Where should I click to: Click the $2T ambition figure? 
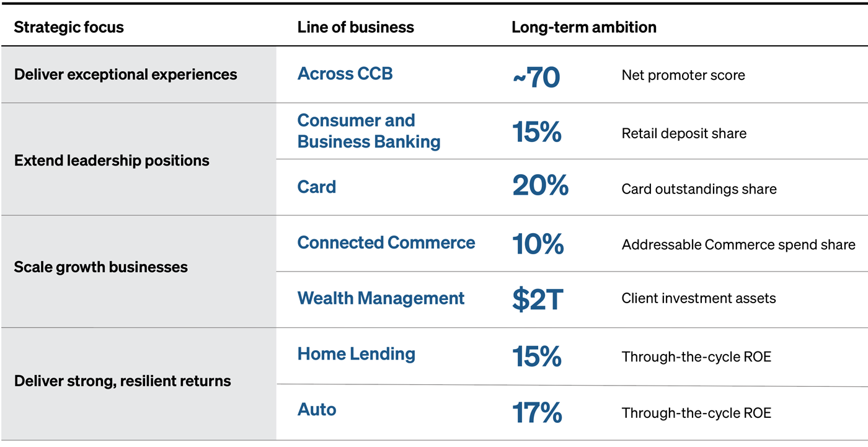pyautogui.click(x=537, y=300)
